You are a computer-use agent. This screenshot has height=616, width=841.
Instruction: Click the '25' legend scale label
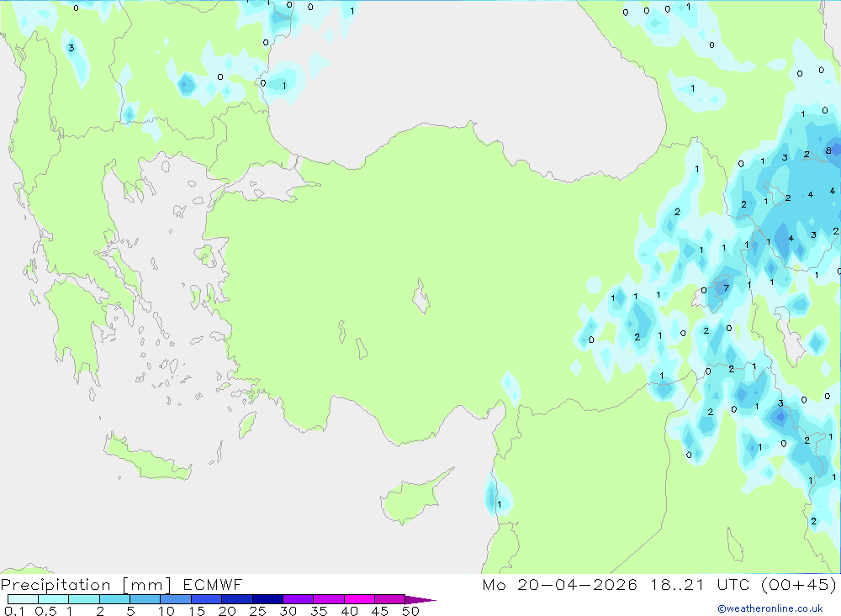click(257, 611)
